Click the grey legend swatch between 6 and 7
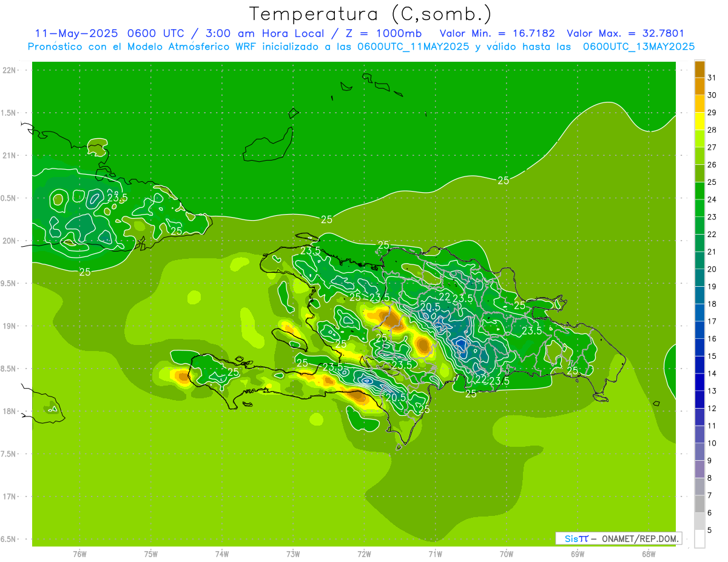728x562 pixels. (x=699, y=504)
